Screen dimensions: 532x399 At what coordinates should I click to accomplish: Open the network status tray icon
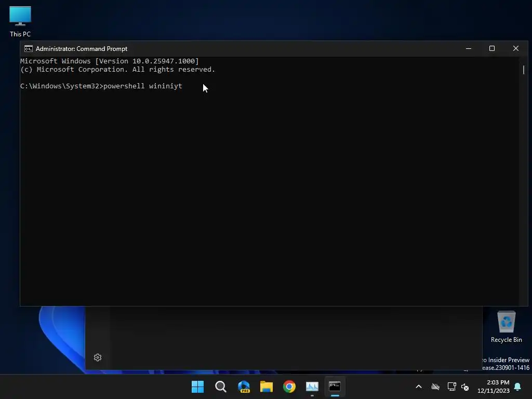[x=451, y=387]
